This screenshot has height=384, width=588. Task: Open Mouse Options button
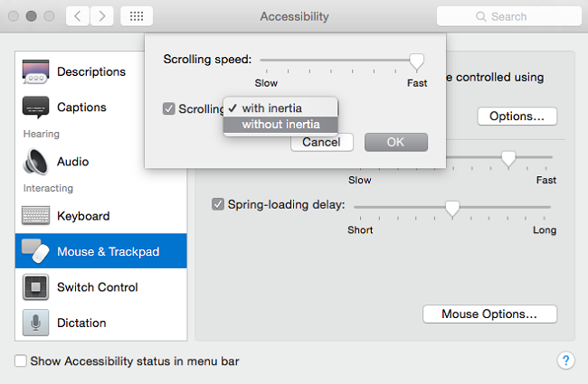pos(489,314)
